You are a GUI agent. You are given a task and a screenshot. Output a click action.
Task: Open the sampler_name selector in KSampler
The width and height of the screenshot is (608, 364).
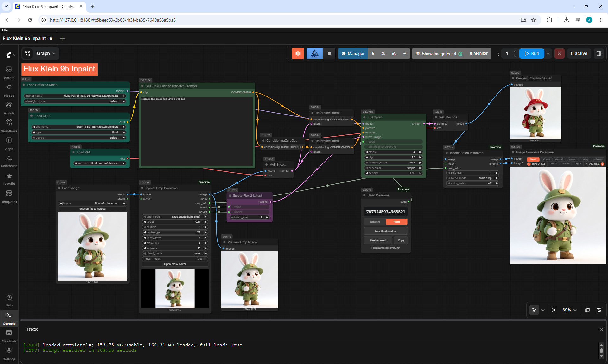tap(394, 163)
